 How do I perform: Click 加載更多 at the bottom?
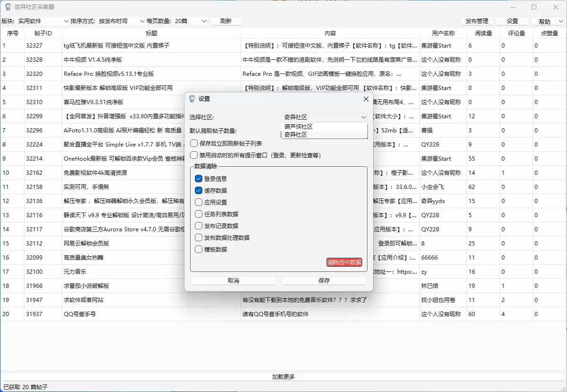click(283, 377)
